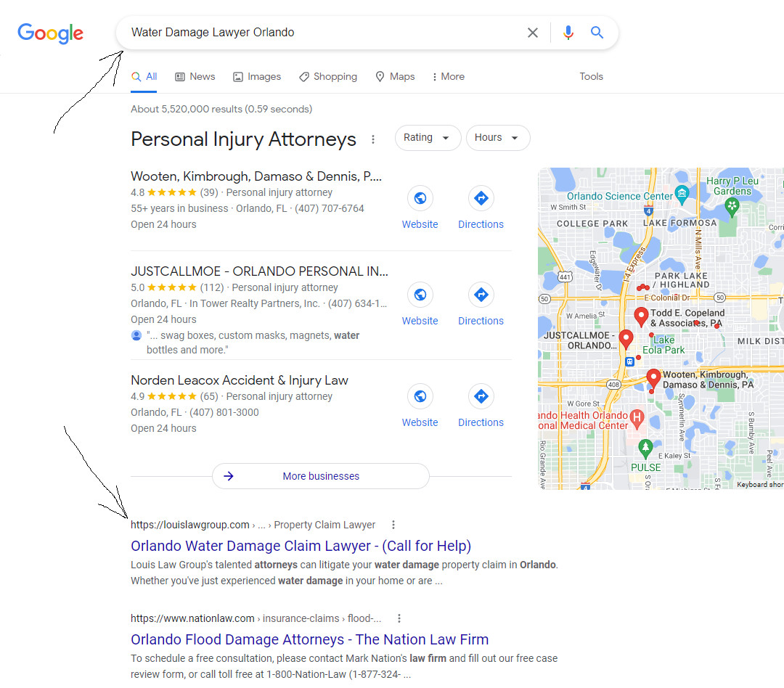Open three-dot options for louislawgroup.com result
The image size is (784, 688).
coord(393,525)
